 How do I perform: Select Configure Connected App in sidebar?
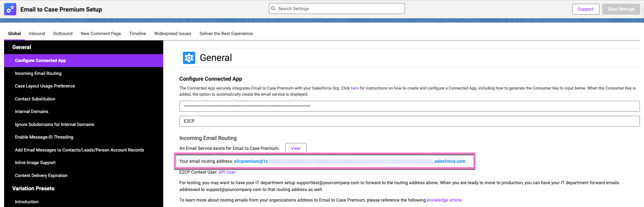pos(84,61)
